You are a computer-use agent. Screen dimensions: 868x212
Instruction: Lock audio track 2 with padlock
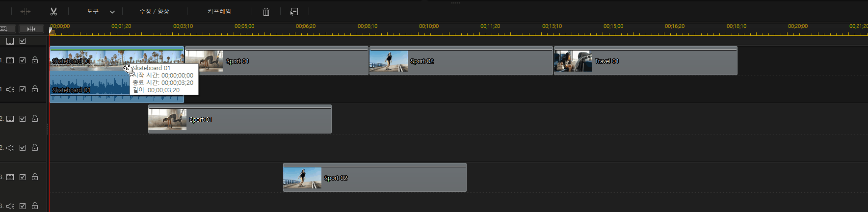pos(35,147)
